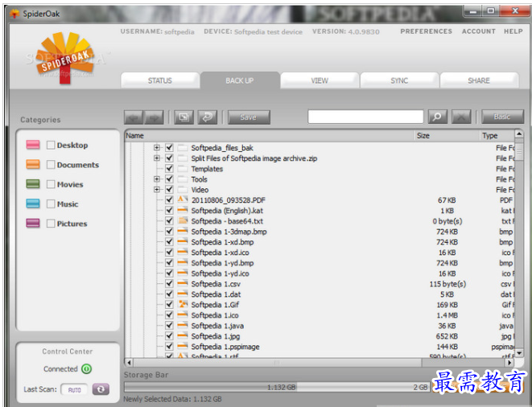
Task: Click the rescan button beside Last Scan
Action: (x=101, y=389)
